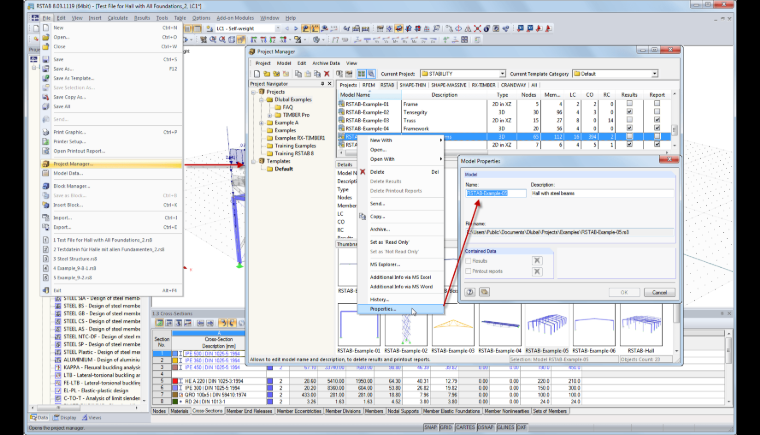Collapse the Templates tree node
This screenshot has width=760, height=435.
click(253, 161)
